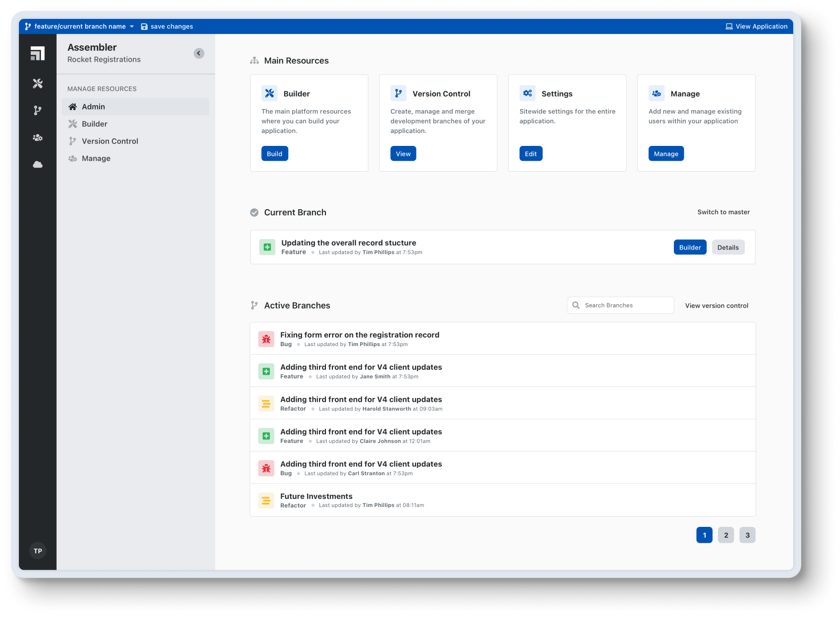Click green plus icon of current branch

click(x=267, y=247)
